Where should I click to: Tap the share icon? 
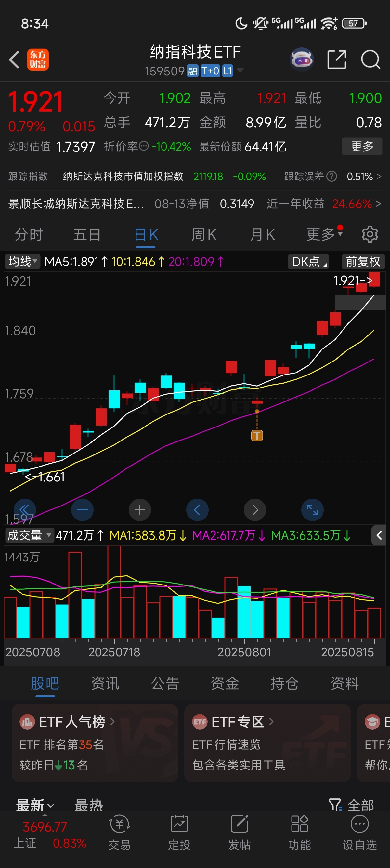coord(337,59)
